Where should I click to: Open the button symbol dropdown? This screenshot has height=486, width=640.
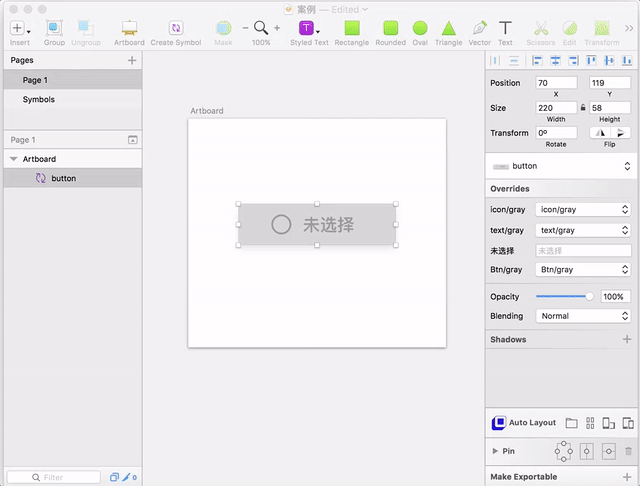click(x=561, y=166)
